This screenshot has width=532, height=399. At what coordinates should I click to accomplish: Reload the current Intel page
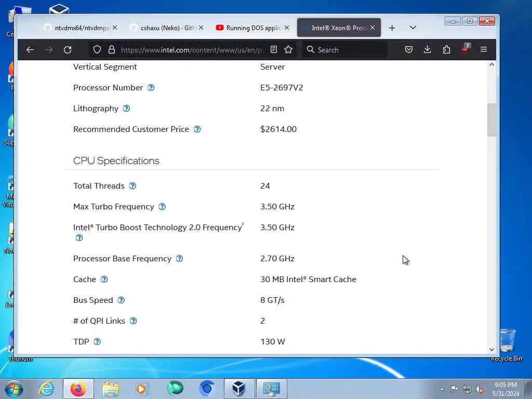coord(68,50)
